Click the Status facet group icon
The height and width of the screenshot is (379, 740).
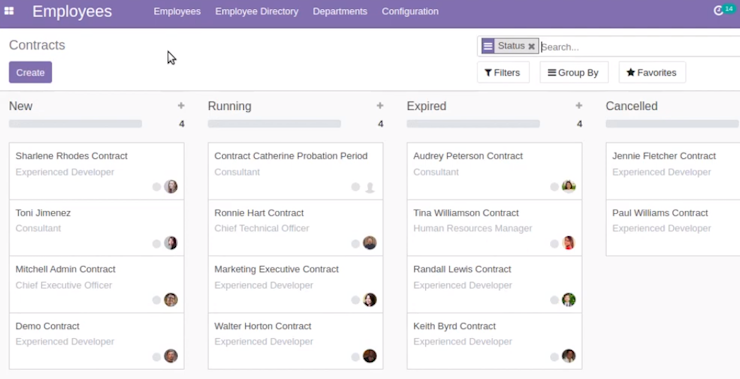click(x=488, y=46)
